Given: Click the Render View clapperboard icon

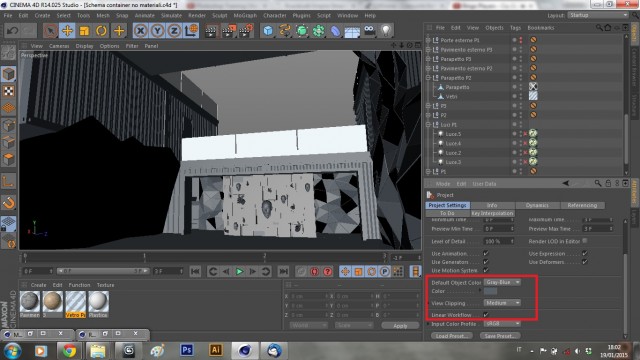Looking at the screenshot, I should pyautogui.click(x=211, y=31).
